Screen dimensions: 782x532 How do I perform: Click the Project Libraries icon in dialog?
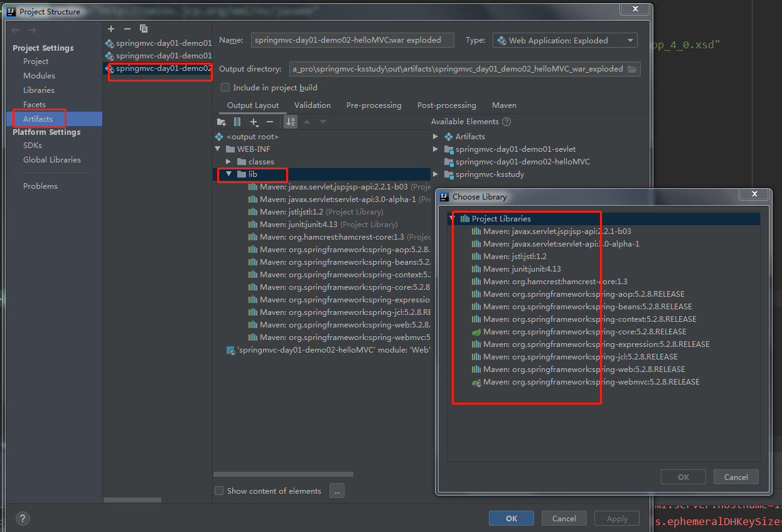(465, 219)
